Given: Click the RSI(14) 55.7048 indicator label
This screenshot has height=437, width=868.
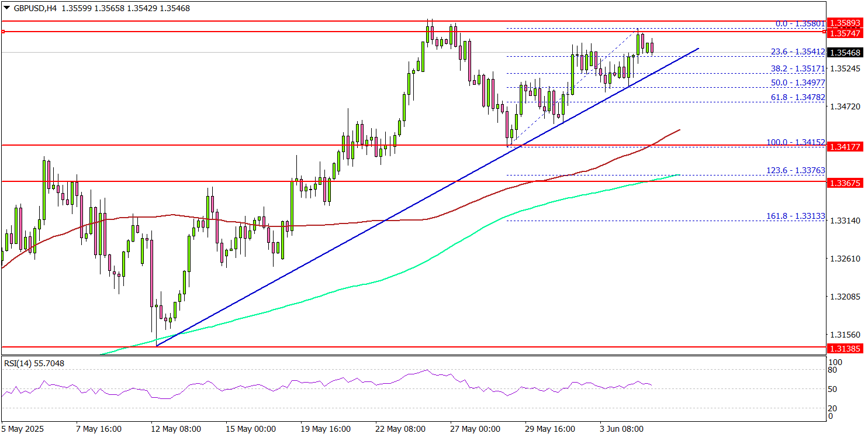Looking at the screenshot, I should (33, 363).
